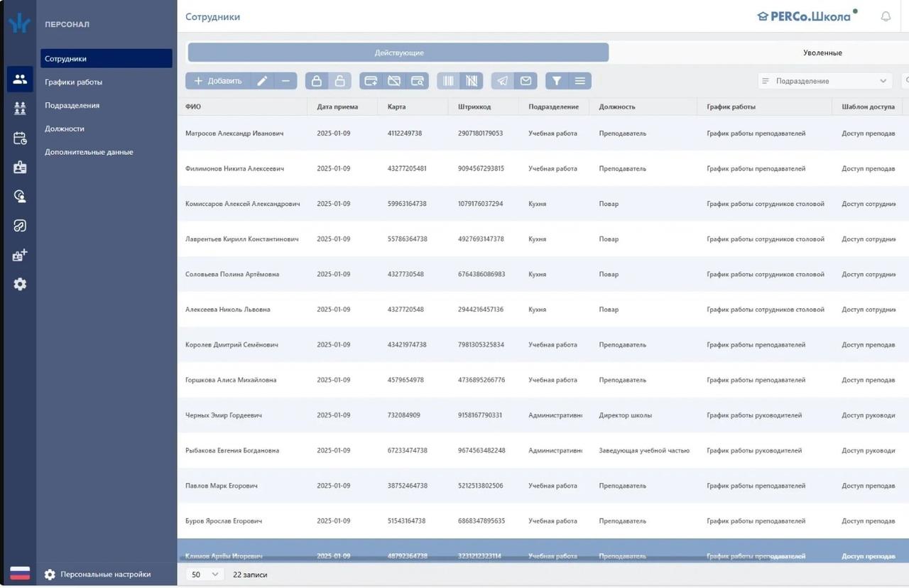Click the minus delete employee icon

coord(285,81)
